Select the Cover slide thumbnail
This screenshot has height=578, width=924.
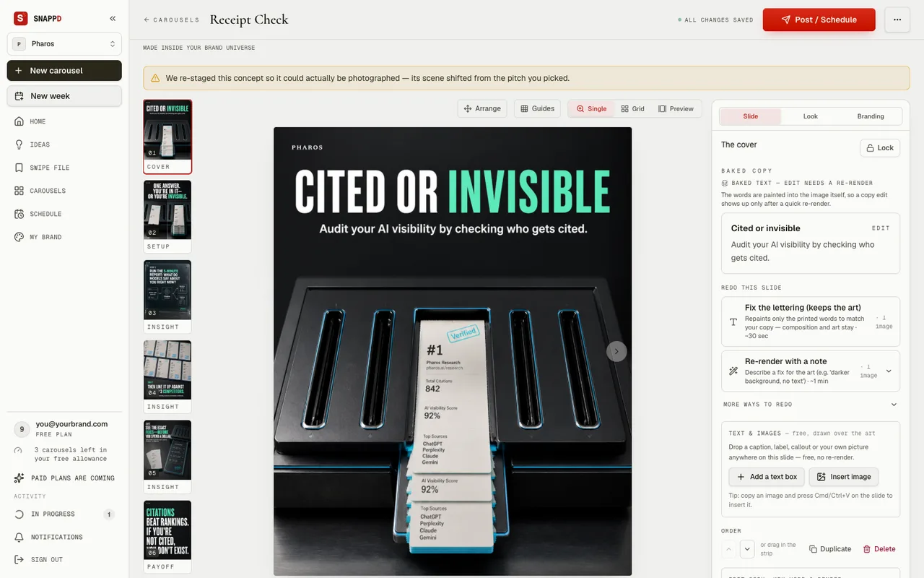coord(167,137)
